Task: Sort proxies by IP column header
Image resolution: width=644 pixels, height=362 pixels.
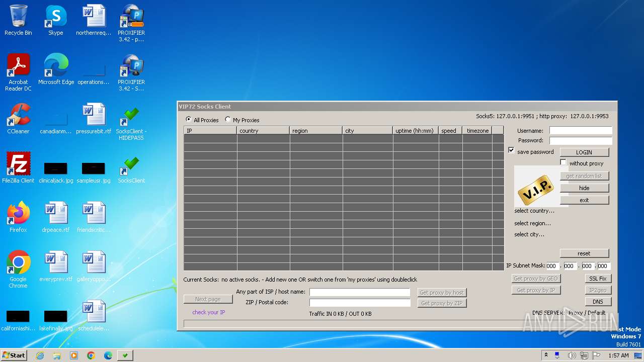Action: (x=210, y=130)
